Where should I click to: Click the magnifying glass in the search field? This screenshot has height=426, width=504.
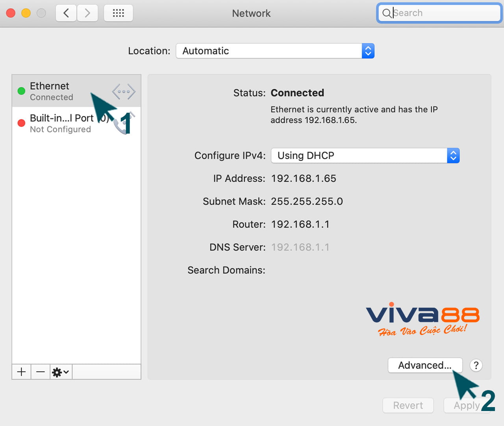point(387,13)
